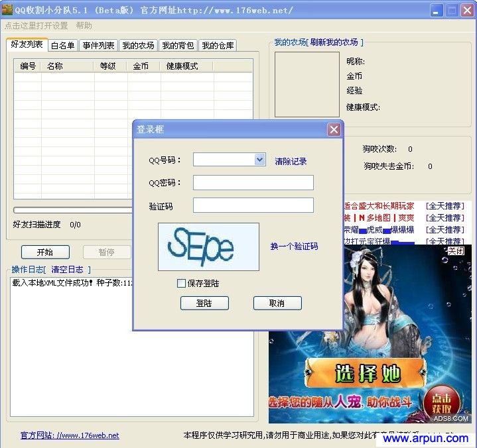477x448 pixels.
Task: Click the 点击获取 round ad button
Action: click(x=441, y=403)
